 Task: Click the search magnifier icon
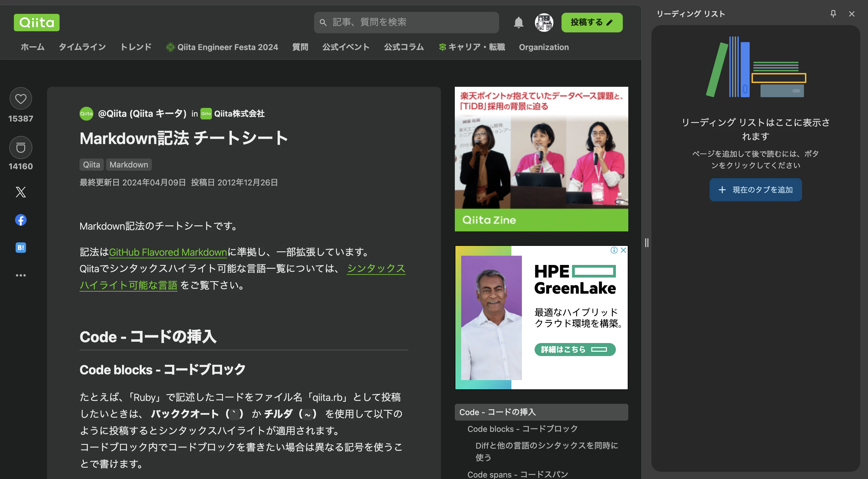coord(323,22)
